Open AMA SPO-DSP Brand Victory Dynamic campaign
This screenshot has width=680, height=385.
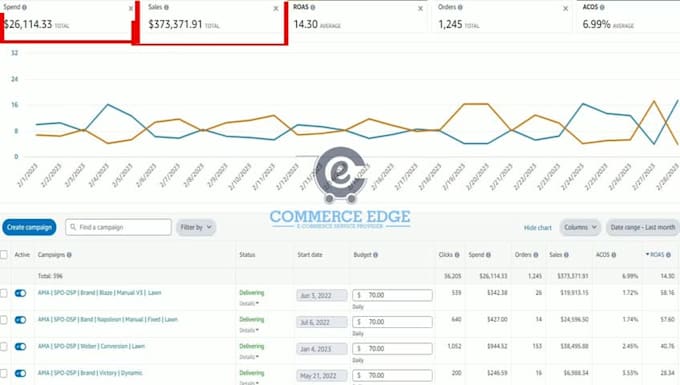click(90, 373)
